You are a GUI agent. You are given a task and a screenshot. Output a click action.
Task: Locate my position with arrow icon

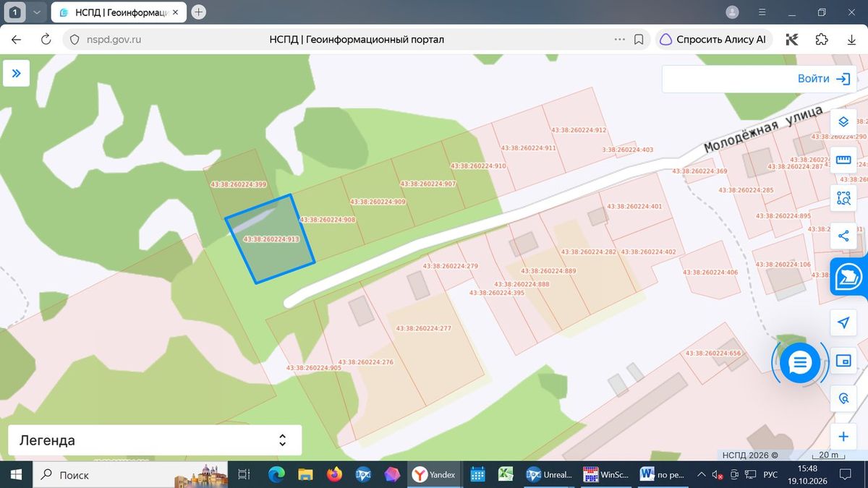[843, 323]
